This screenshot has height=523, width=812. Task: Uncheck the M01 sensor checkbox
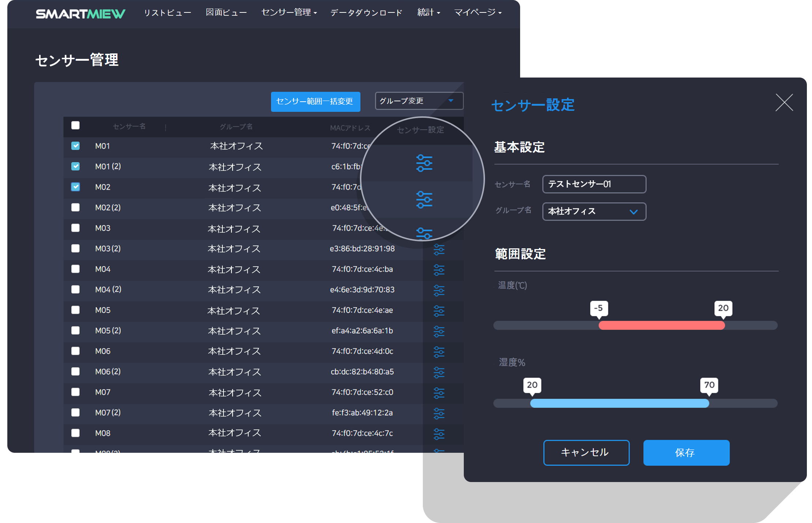(x=75, y=146)
